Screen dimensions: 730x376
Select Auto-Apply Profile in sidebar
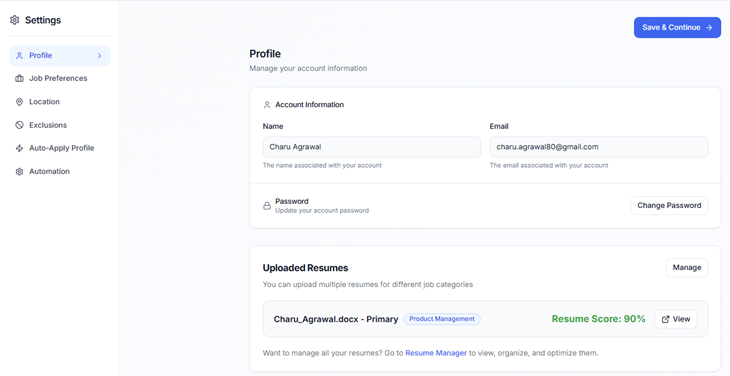60,148
